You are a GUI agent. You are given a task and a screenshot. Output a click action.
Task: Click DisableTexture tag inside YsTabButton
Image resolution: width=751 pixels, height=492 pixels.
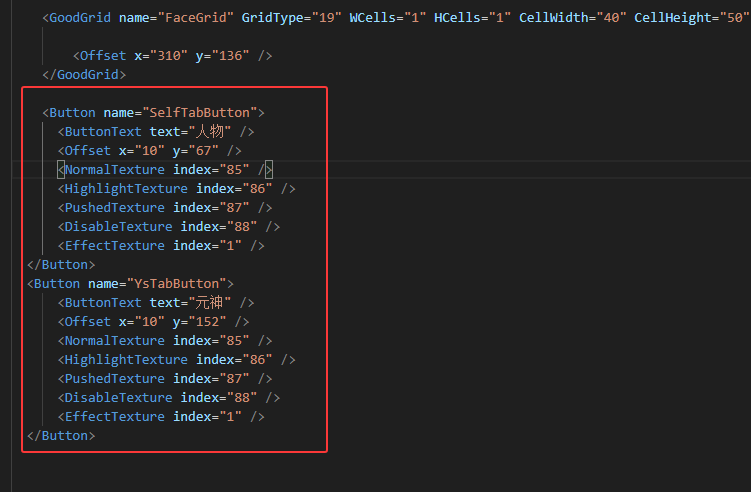click(118, 398)
